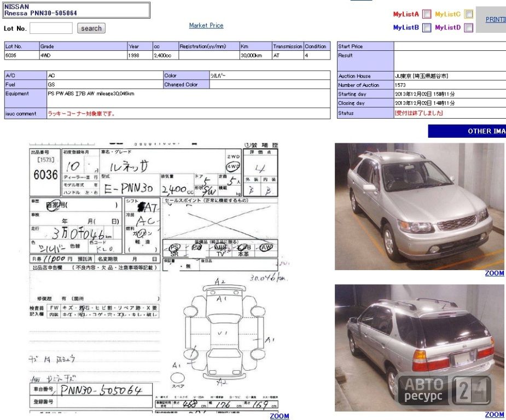Tick the MyListB checkbox
This screenshot has height=420, width=506.
[x=427, y=28]
